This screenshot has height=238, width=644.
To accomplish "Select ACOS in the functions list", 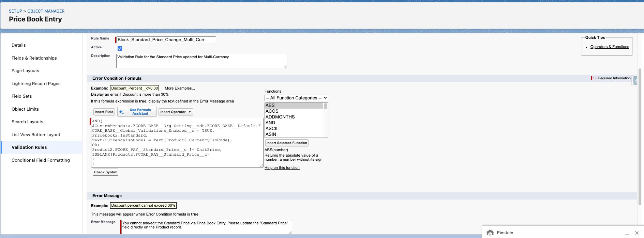I will (294, 111).
